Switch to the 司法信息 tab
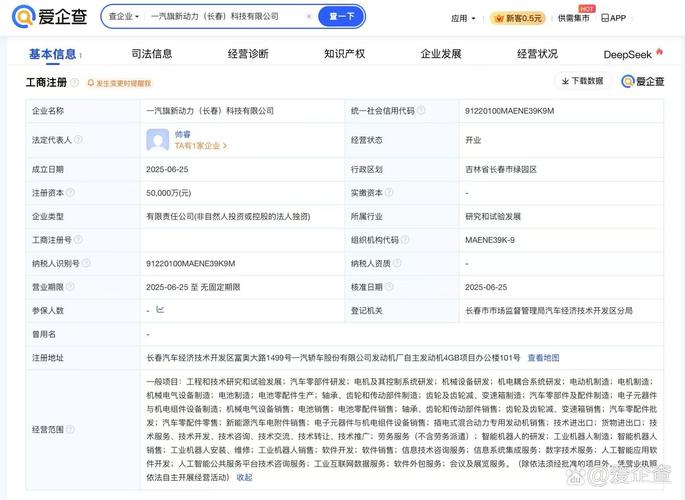Screen dimensions: 685x500 (152, 54)
